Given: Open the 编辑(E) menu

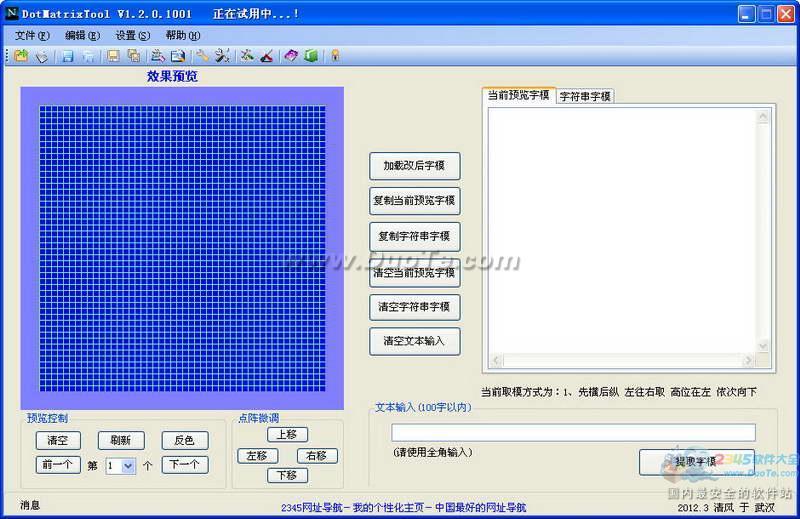Looking at the screenshot, I should tap(82, 35).
